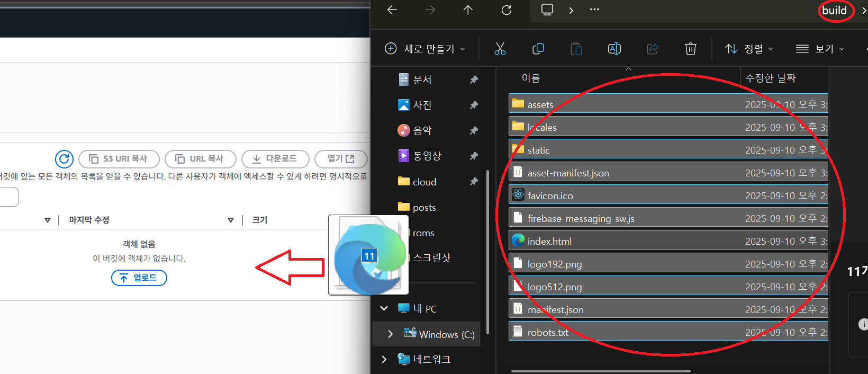
Task: Click the Delete trash can icon
Action: point(690,49)
